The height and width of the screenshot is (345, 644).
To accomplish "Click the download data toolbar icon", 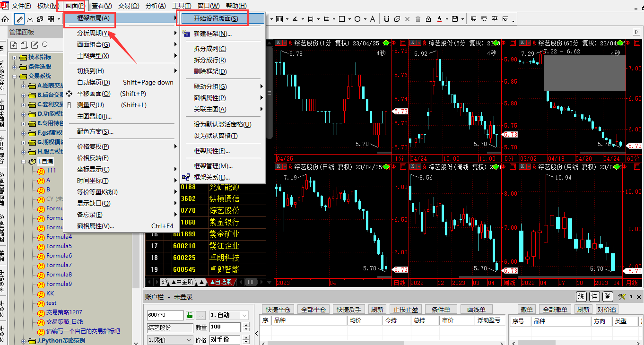I will click(30, 19).
